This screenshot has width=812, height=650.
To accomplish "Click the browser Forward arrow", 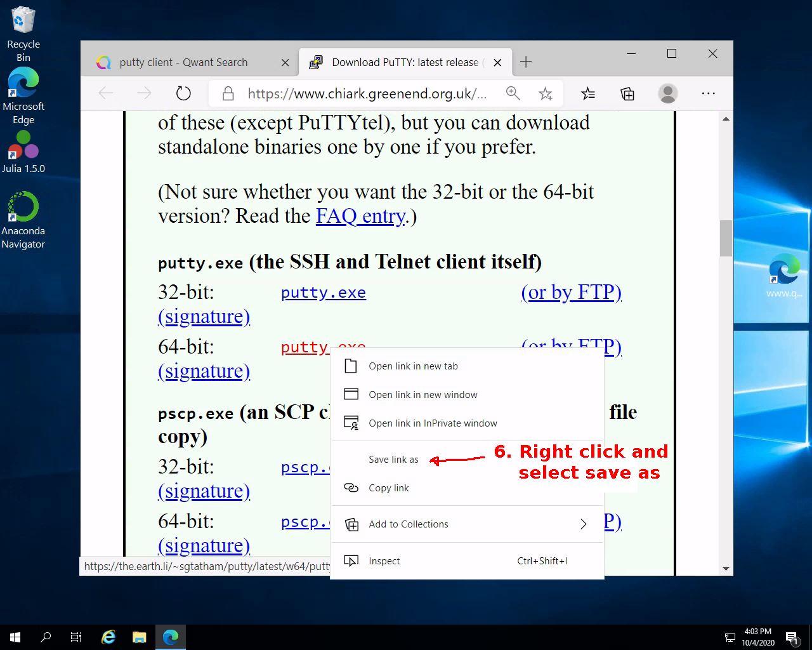I will (145, 94).
